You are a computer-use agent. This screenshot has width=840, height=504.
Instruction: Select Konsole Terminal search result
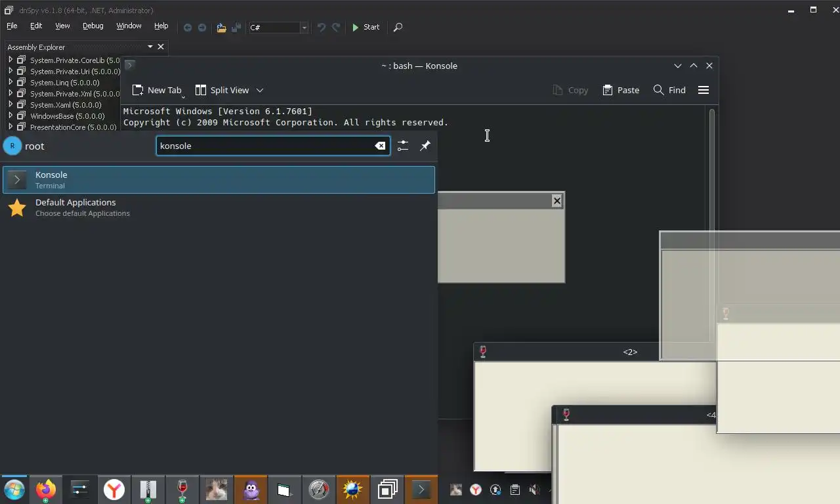point(219,180)
